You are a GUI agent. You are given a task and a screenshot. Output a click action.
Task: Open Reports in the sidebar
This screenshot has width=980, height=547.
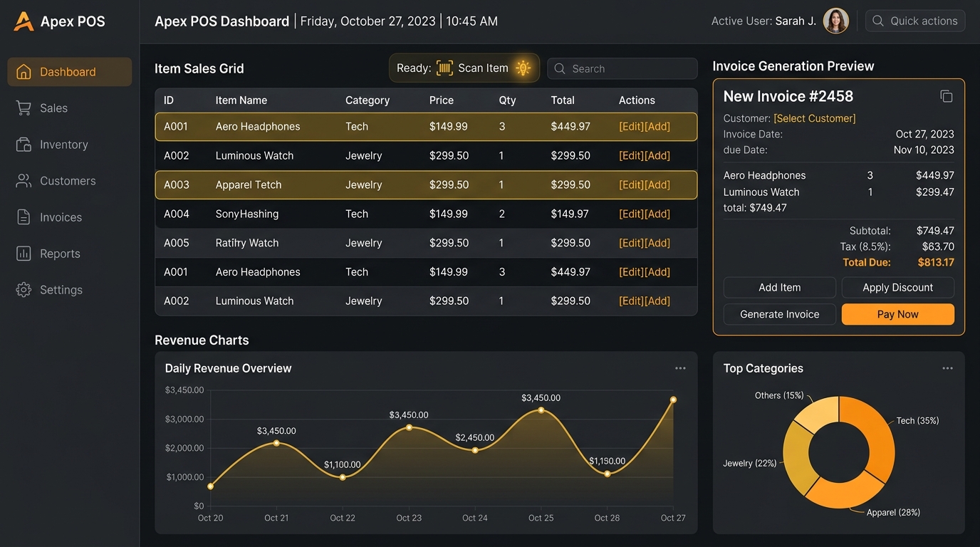[x=70, y=254]
